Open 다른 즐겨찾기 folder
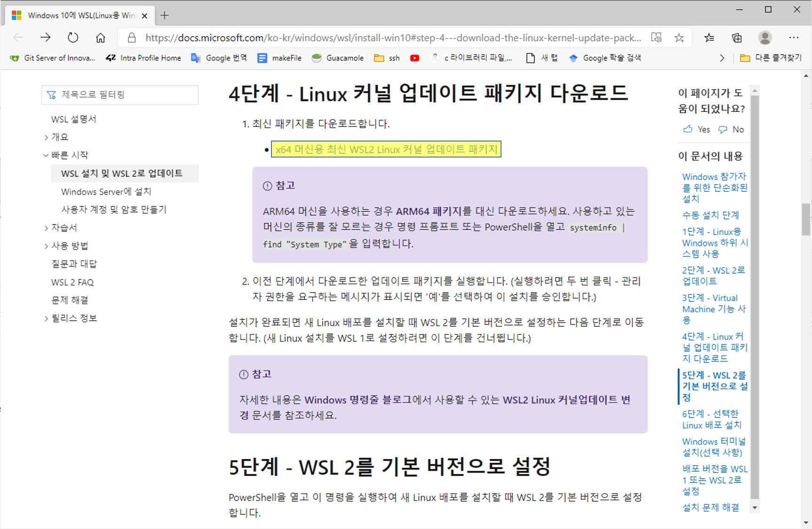The height and width of the screenshot is (529, 812). 771,58
